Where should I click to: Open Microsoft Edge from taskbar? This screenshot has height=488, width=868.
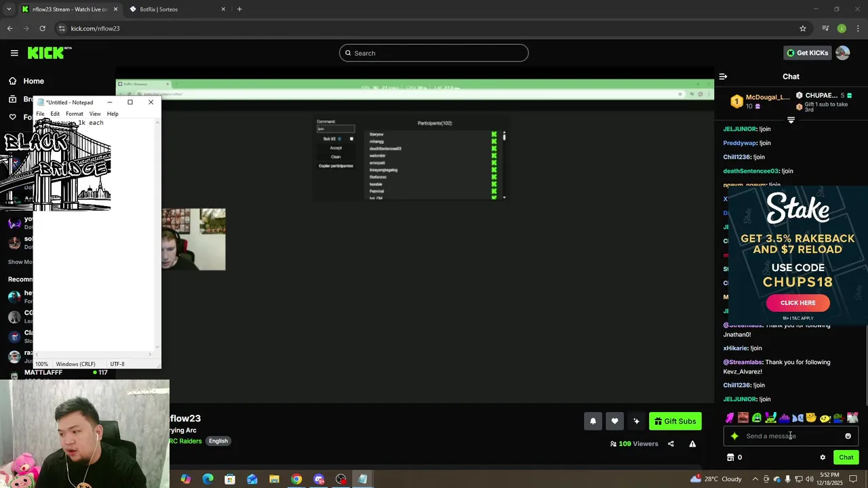(x=208, y=479)
